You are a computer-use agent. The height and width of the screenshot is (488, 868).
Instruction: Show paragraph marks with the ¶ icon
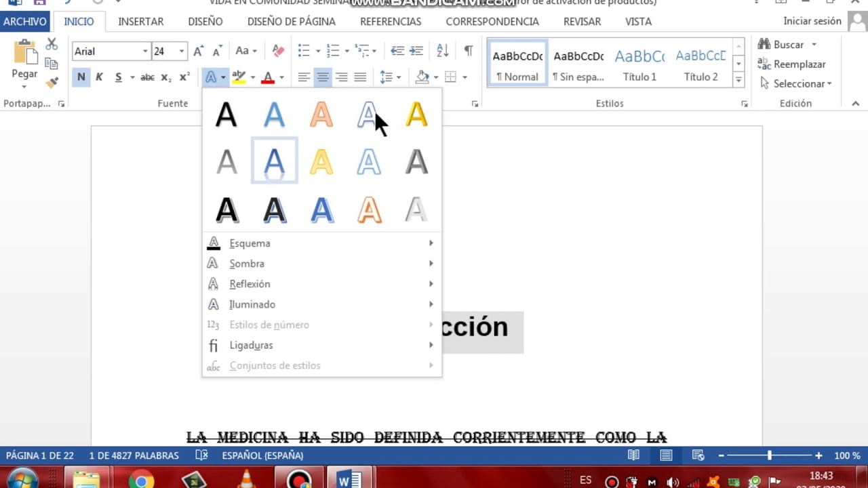(x=468, y=51)
